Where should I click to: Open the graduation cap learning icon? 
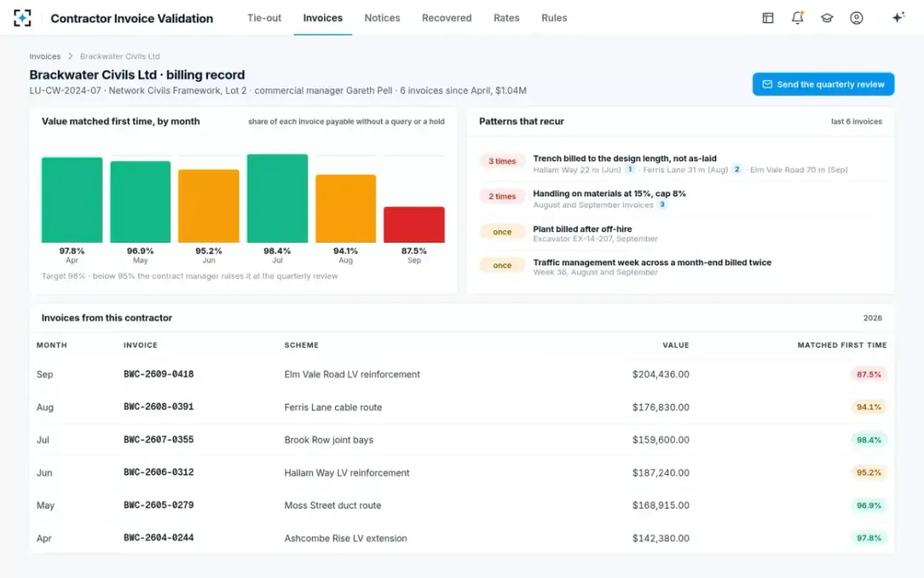827,18
